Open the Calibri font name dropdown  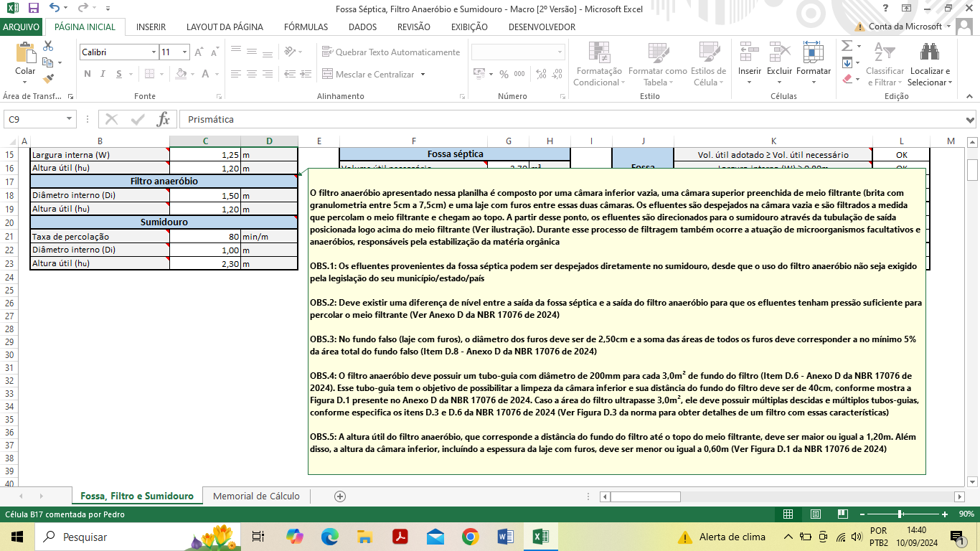coord(154,52)
